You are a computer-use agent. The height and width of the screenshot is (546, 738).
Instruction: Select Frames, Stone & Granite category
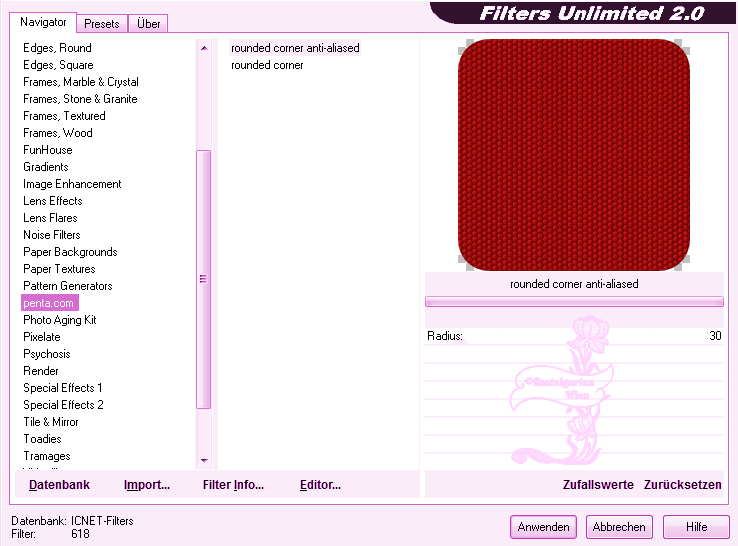coord(80,99)
